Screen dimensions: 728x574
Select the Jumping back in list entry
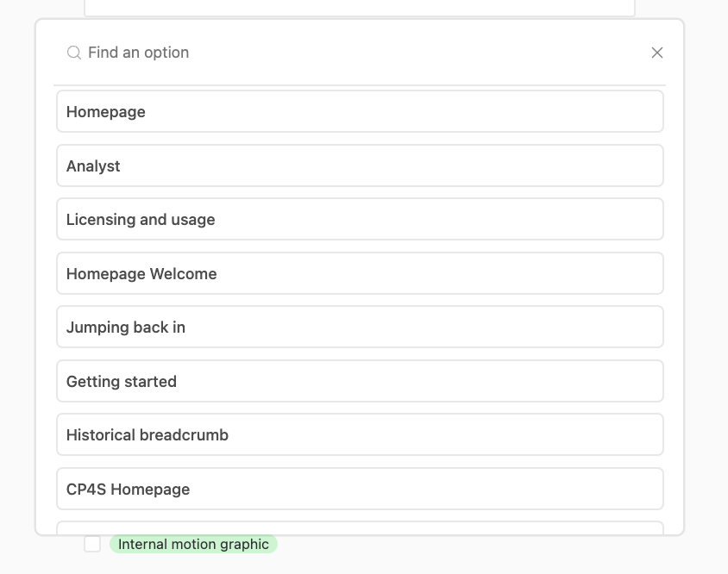point(360,327)
